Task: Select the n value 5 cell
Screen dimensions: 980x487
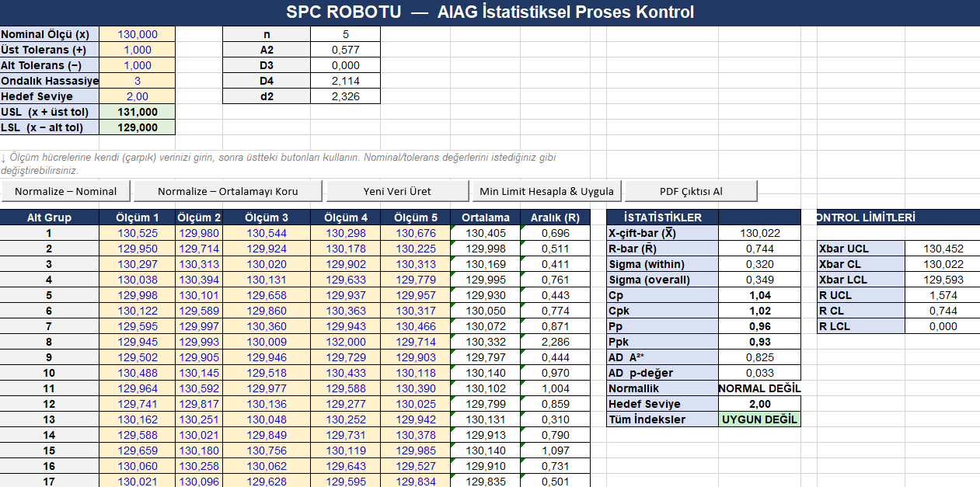Action: coord(345,34)
